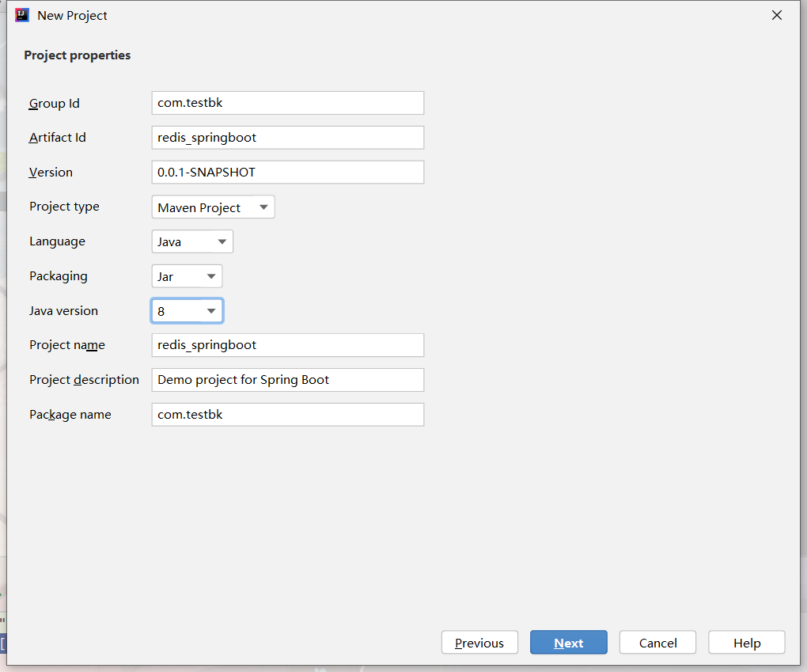Viewport: 807px width, 672px height.
Task: Go back with the Previous button
Action: 479,643
